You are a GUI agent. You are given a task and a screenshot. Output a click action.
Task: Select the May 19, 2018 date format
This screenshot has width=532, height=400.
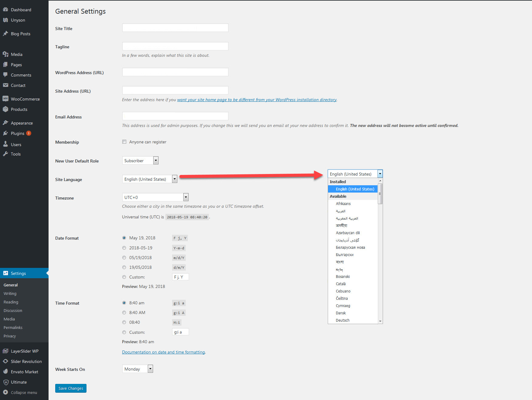(124, 238)
